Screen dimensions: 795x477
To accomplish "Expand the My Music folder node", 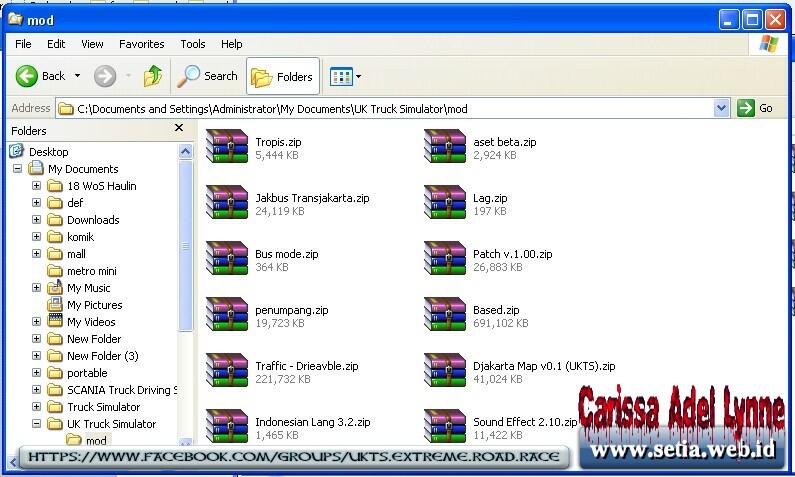I will [x=37, y=287].
